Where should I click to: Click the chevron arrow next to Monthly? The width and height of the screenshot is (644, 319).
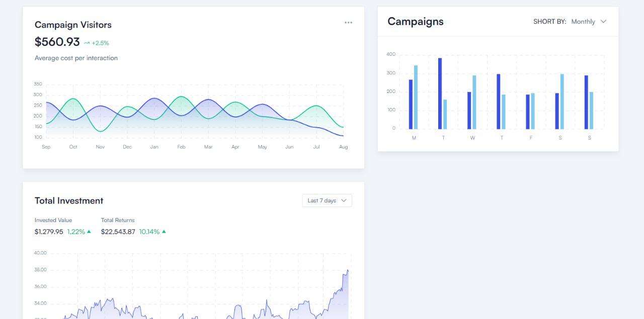click(x=604, y=22)
